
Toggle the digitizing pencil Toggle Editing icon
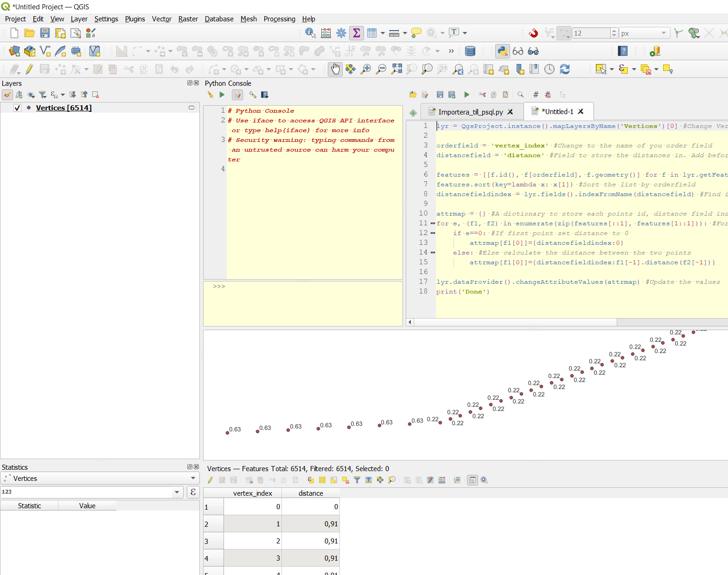(30, 69)
